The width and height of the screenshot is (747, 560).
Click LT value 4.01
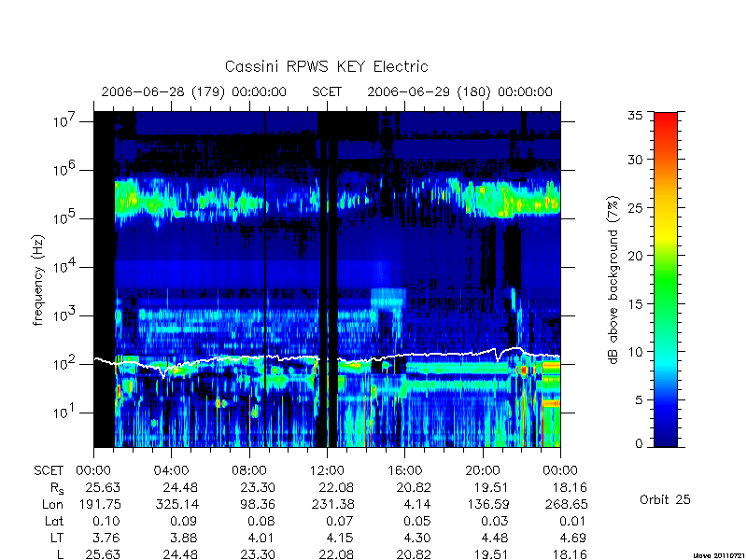[261, 539]
